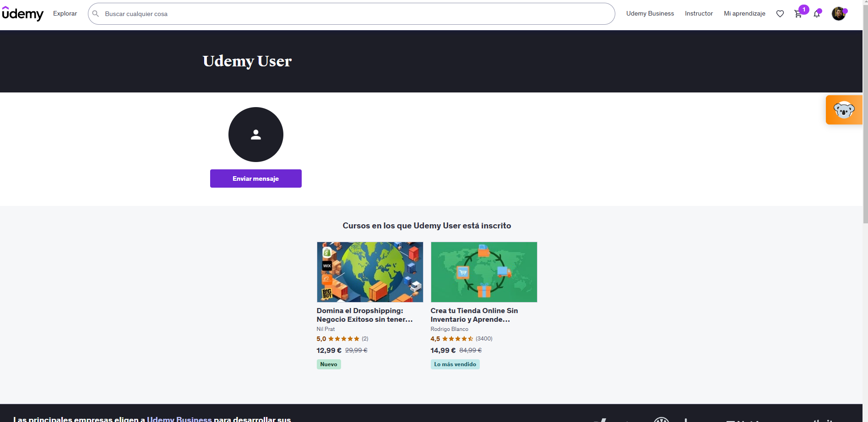868x422 pixels.
Task: Open the orange koala widget
Action: [x=844, y=110]
